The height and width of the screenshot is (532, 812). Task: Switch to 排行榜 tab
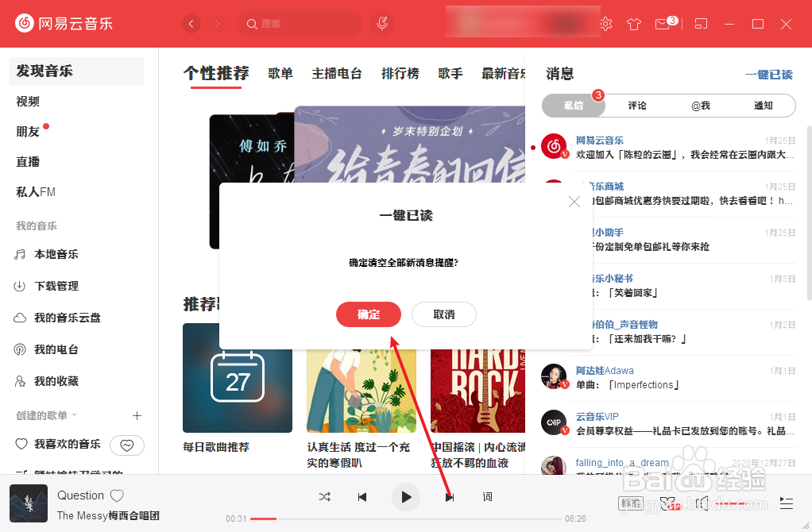click(400, 74)
